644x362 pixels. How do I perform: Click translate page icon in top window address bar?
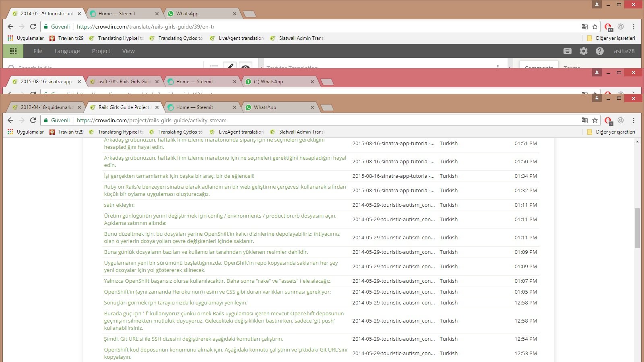(x=585, y=27)
